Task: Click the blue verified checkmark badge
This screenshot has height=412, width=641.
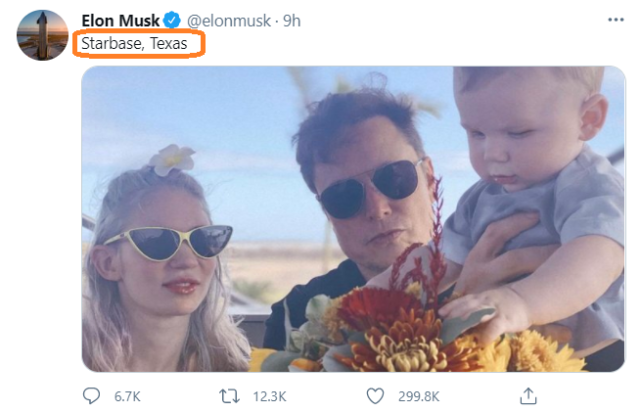Action: pos(172,20)
